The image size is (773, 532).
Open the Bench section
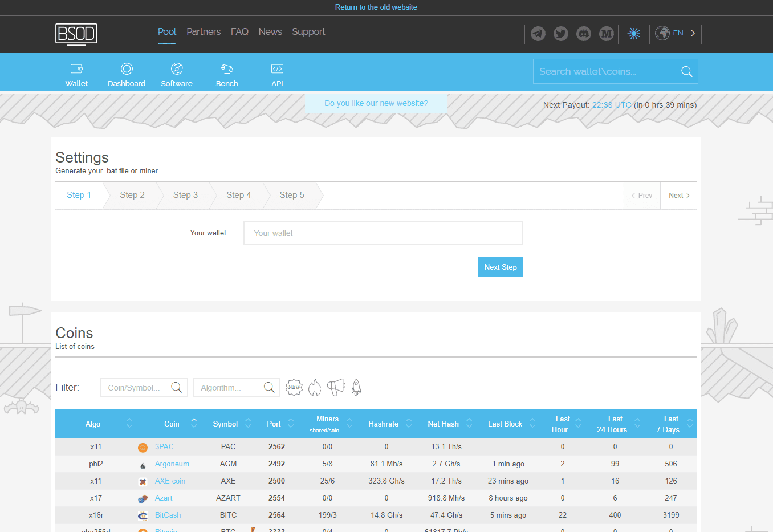(227, 75)
